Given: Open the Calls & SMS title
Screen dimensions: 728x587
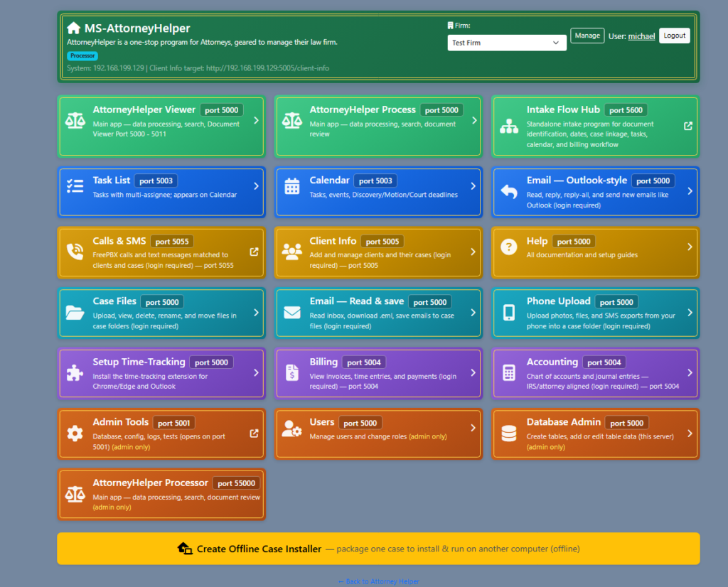Looking at the screenshot, I should tap(119, 242).
